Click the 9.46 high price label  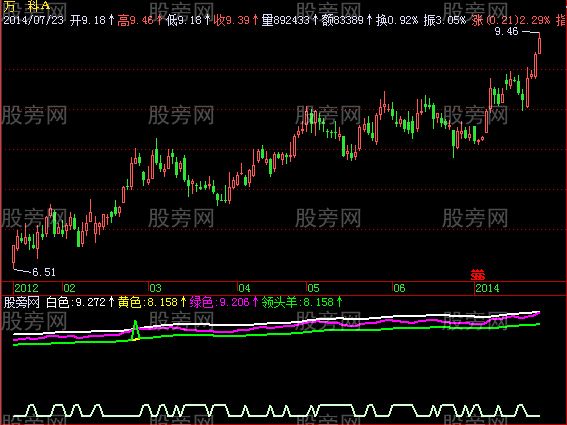pyautogui.click(x=506, y=32)
